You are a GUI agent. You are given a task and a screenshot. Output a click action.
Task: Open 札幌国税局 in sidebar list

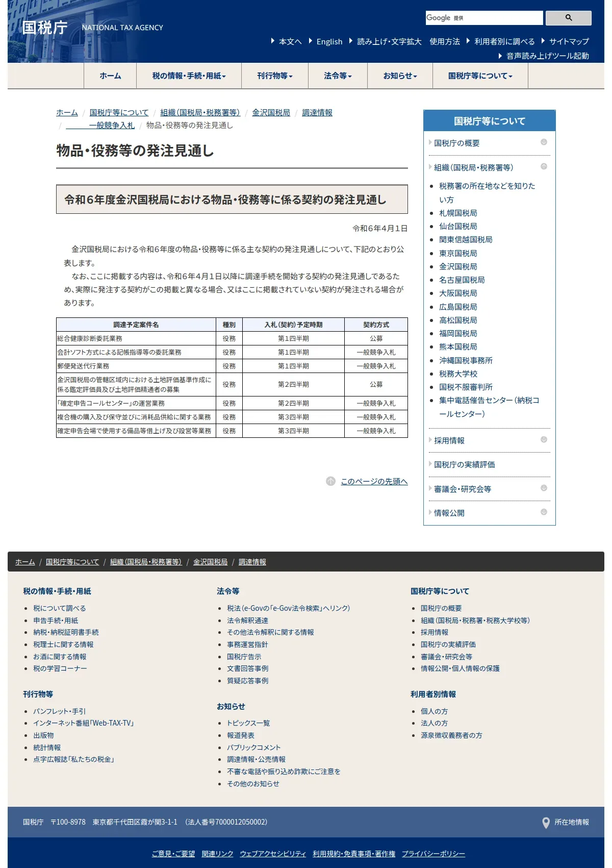tap(458, 213)
